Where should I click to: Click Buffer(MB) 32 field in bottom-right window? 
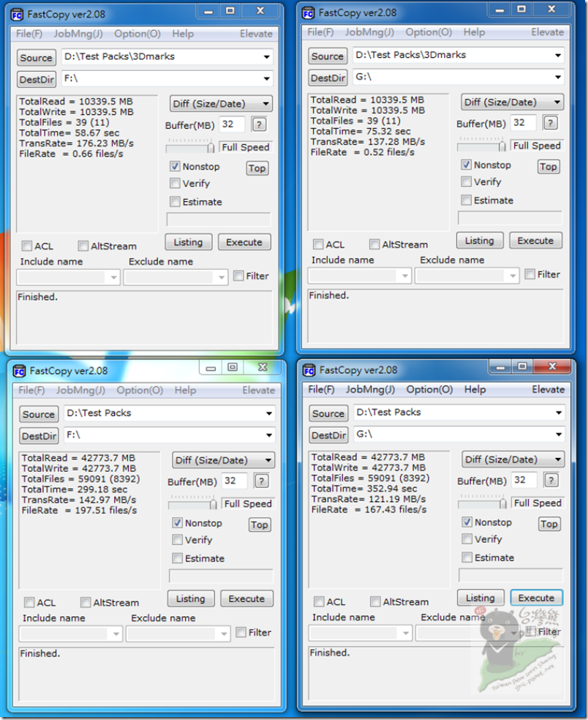click(x=524, y=480)
